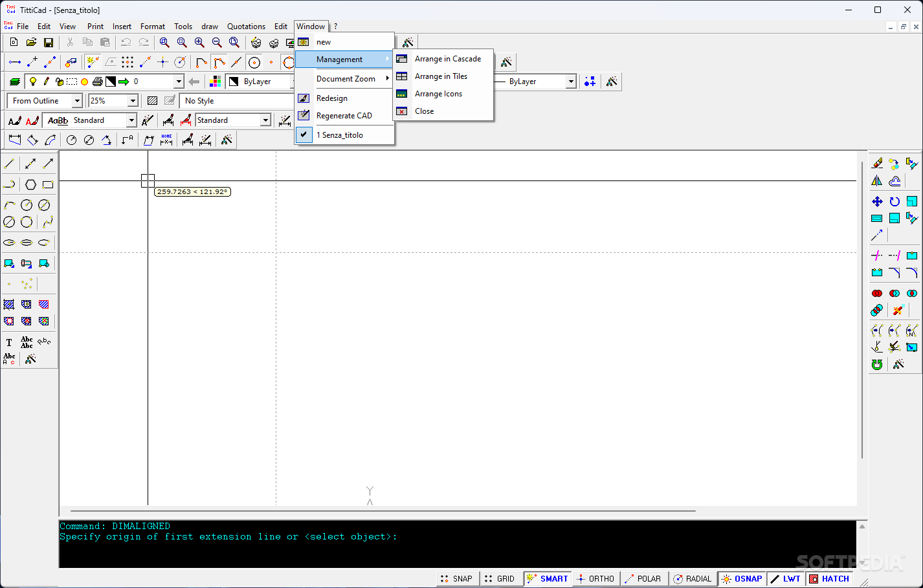The image size is (923, 588).
Task: Toggle the layer lock padlock icon
Action: tap(59, 82)
